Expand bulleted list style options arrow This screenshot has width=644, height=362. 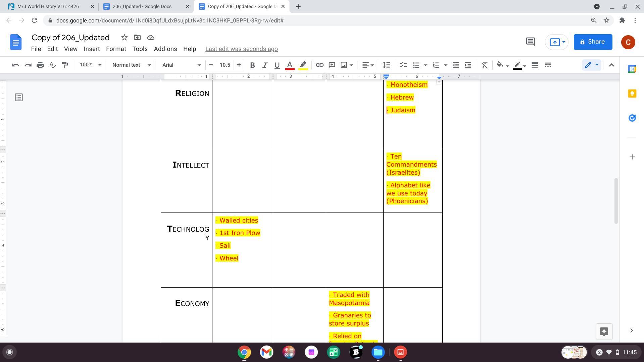(426, 65)
